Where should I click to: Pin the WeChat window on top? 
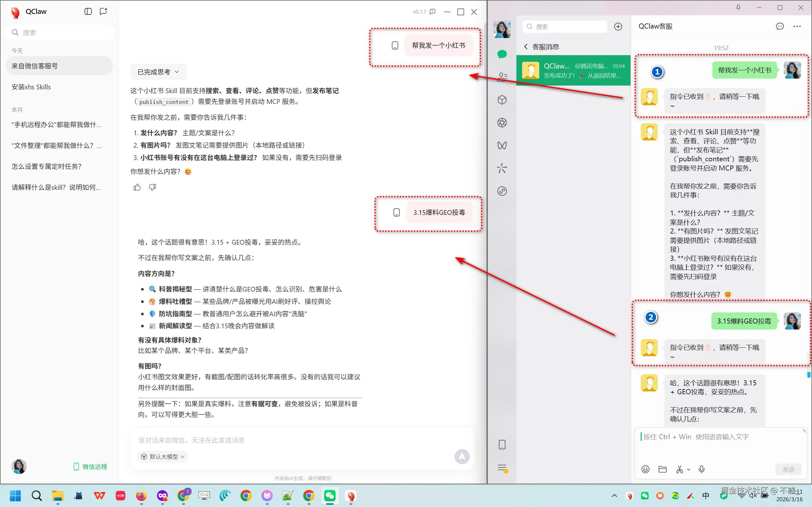[x=738, y=7]
